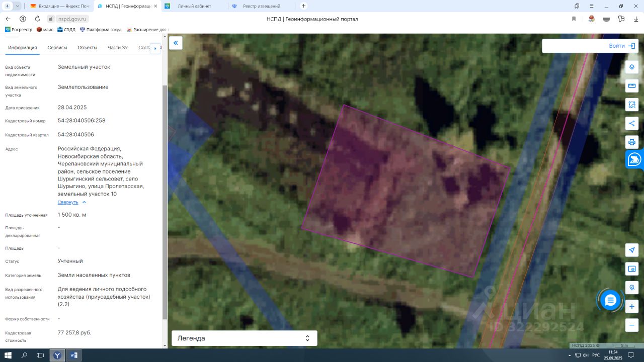
Task: Open the overview mini-map tool
Action: pyautogui.click(x=632, y=269)
